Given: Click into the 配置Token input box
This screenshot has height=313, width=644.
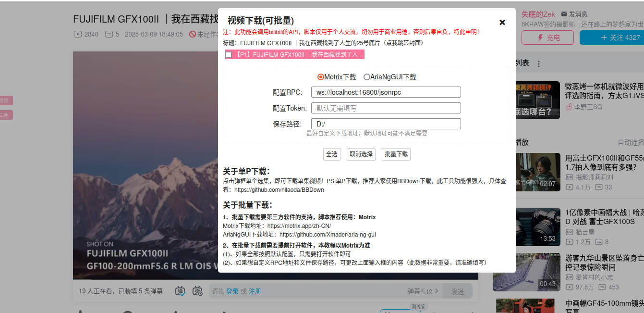Looking at the screenshot, I should [x=386, y=108].
